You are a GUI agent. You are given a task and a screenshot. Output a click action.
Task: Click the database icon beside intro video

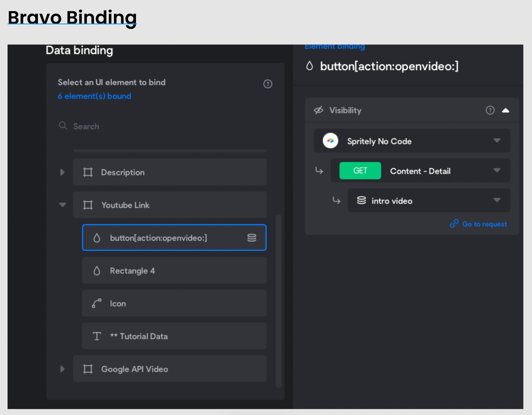(x=362, y=200)
